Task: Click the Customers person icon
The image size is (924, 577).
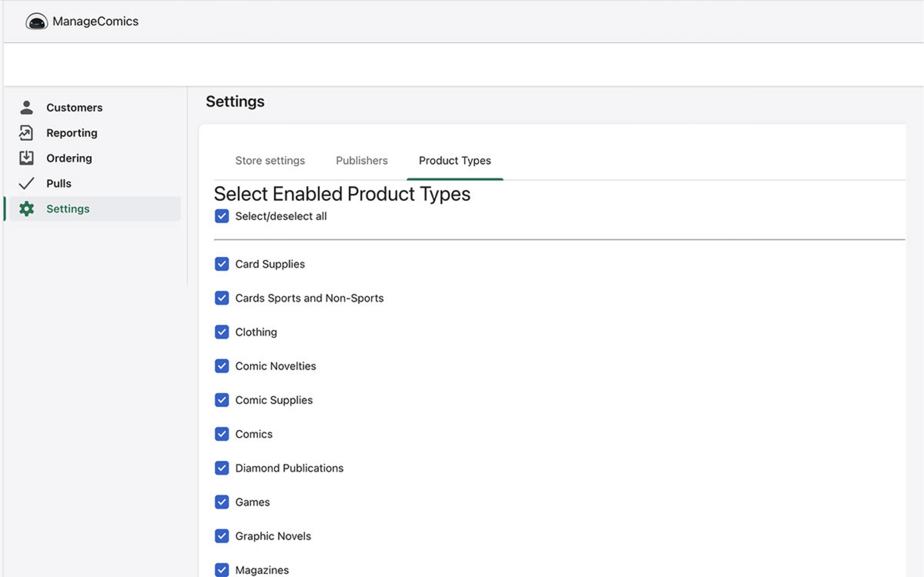Action: pyautogui.click(x=27, y=107)
